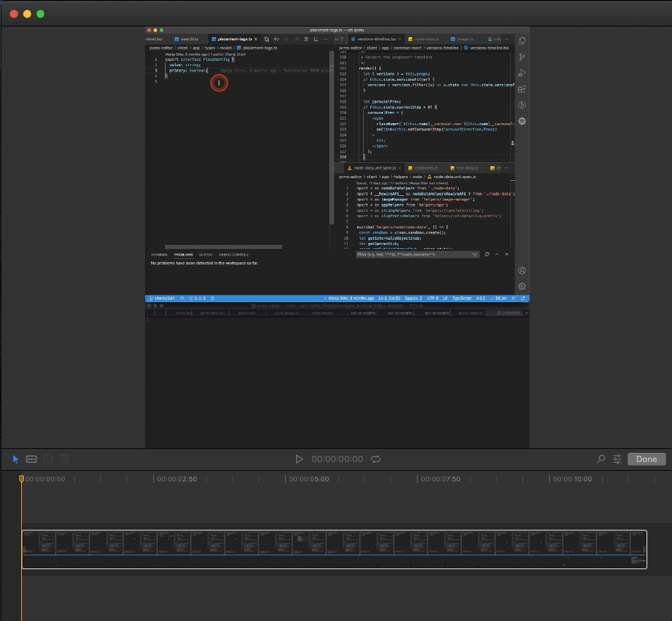Select the pointer selection tool

point(16,459)
